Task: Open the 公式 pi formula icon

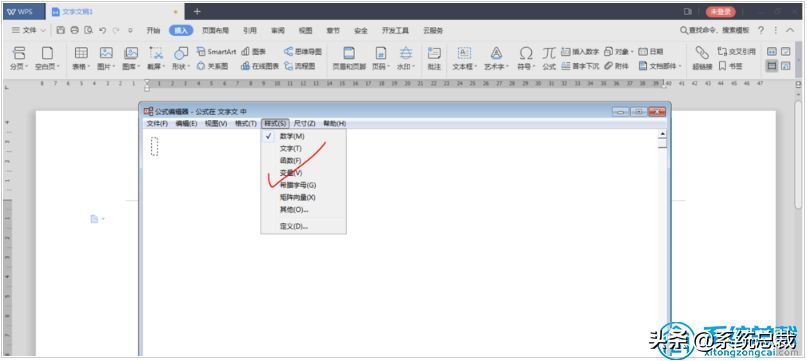Action: coord(549,53)
